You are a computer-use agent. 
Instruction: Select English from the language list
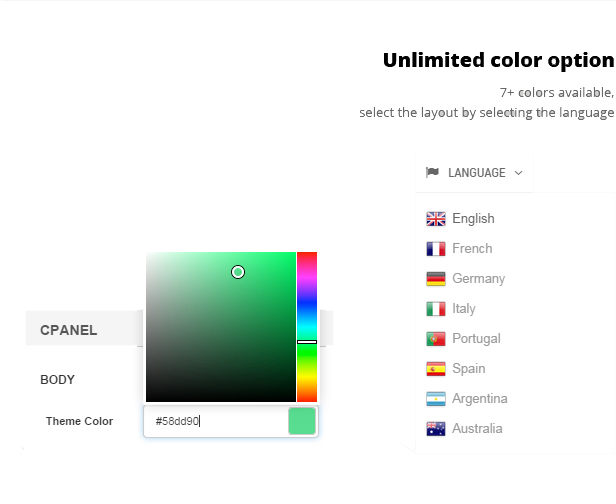[x=473, y=219]
